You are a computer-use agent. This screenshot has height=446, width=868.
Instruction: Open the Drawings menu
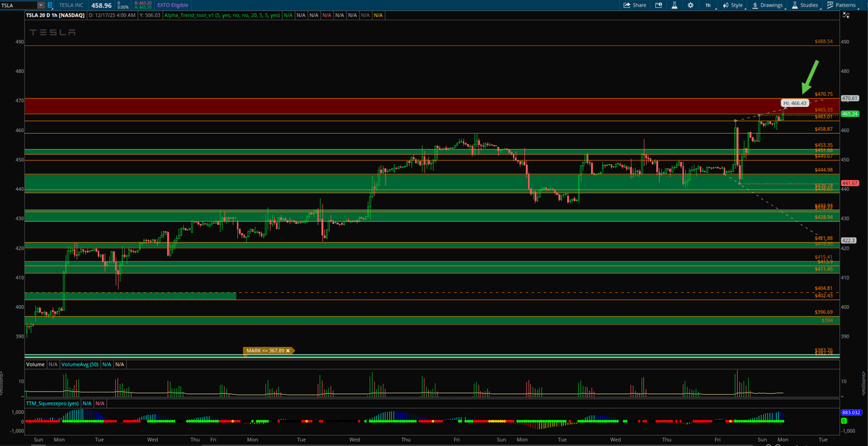(767, 5)
